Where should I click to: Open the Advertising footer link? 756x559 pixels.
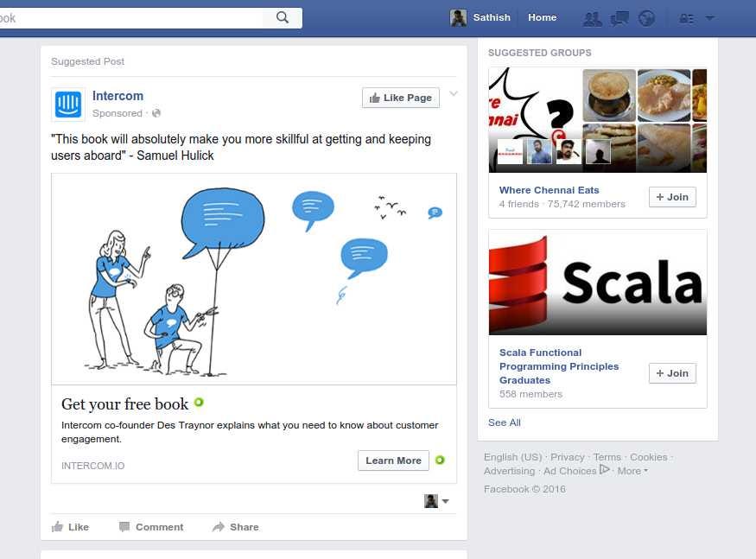pos(509,471)
